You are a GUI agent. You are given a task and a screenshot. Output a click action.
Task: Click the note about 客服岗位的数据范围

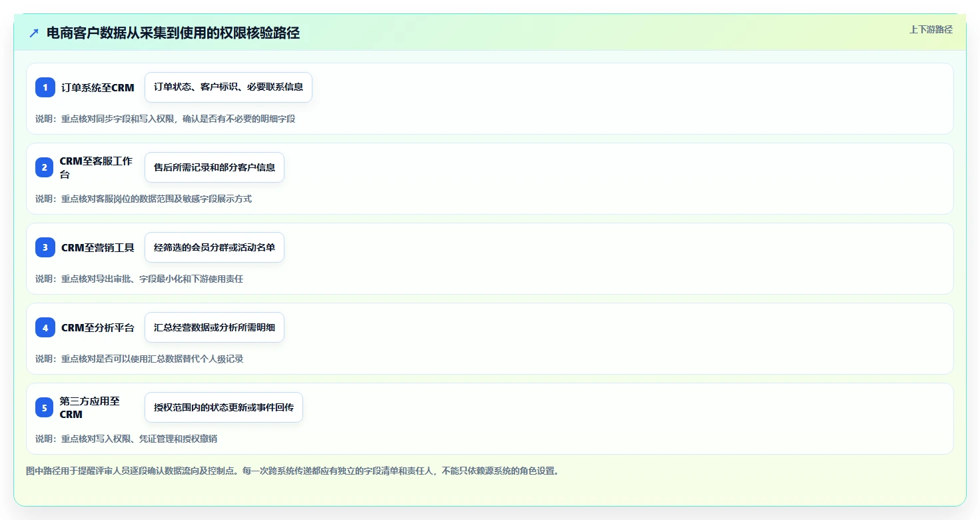[x=143, y=199]
